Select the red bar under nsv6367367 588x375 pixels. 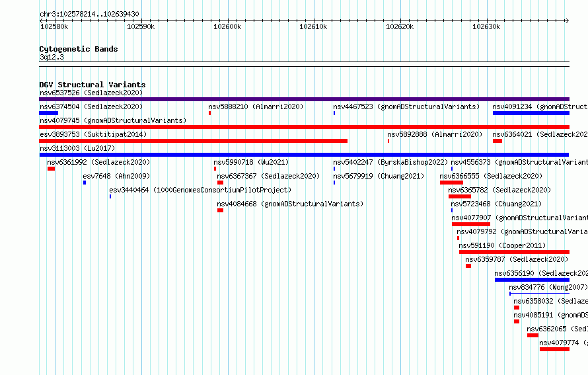pyautogui.click(x=220, y=183)
